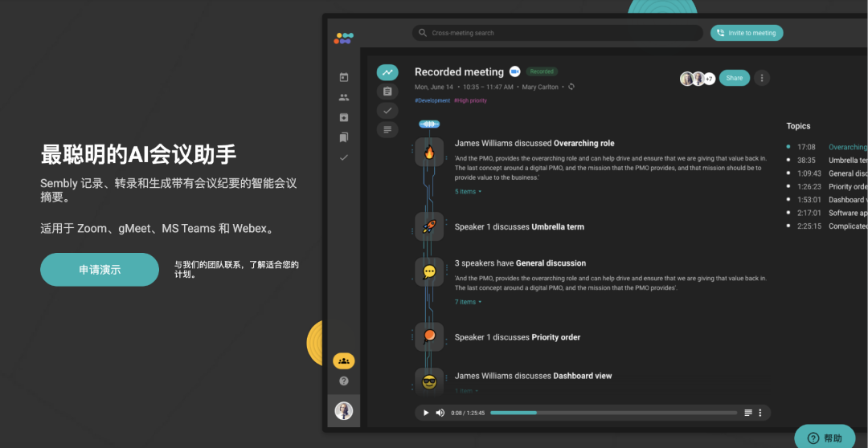Click the audio waveform icon atop the timeline
This screenshot has width=868, height=448.
(x=429, y=124)
